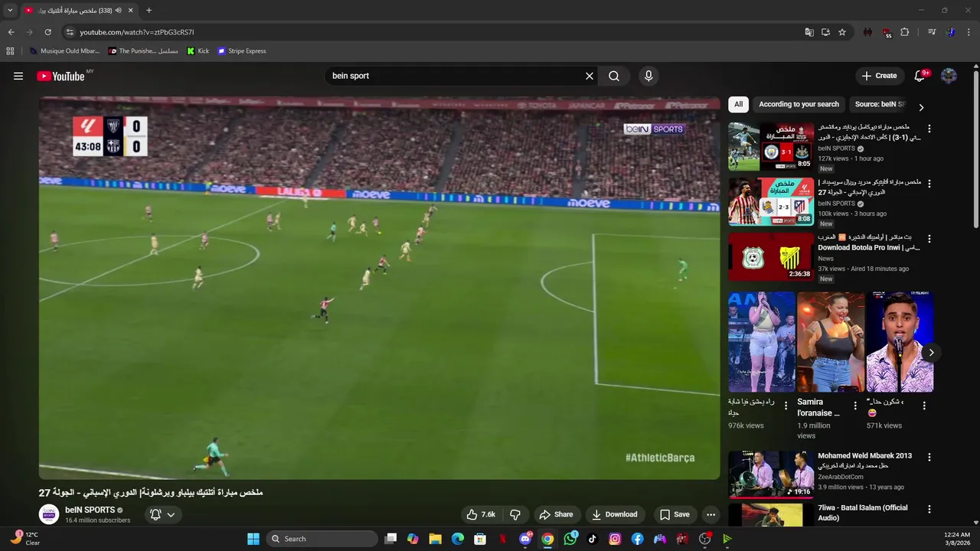This screenshot has height=551, width=980.
Task: Open a new browser tab
Action: pos(149,11)
